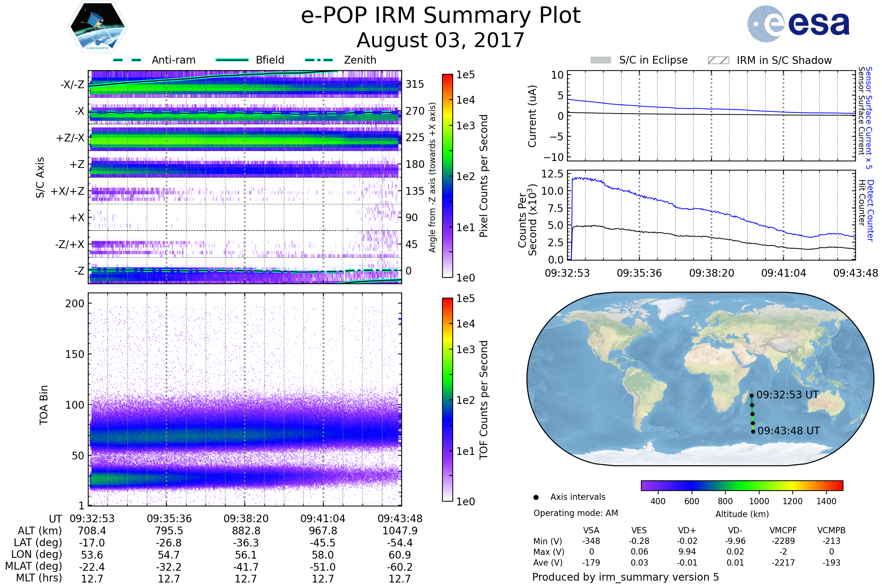
Task: Click the ESA logo
Action: (799, 23)
